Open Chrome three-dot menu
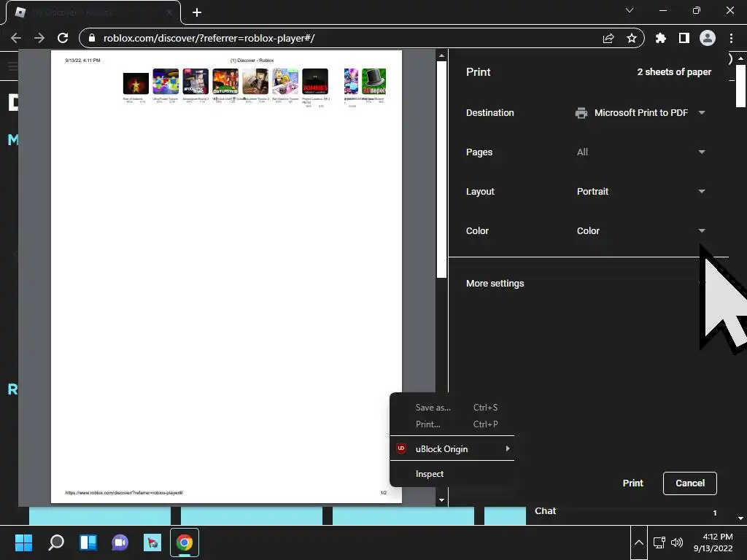Viewport: 747px width, 560px height. point(731,38)
